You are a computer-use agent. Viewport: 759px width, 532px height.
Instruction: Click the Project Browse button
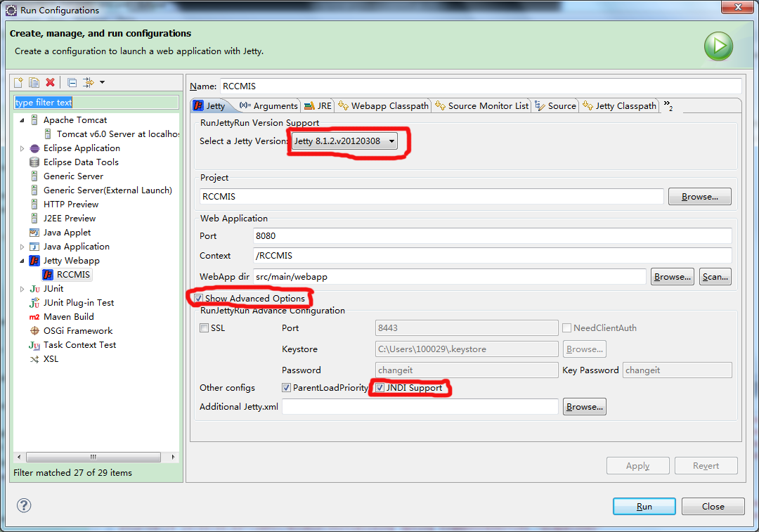699,197
